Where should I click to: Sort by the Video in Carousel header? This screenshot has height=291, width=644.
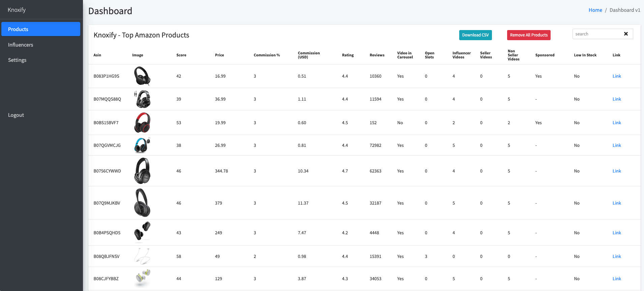[405, 55]
